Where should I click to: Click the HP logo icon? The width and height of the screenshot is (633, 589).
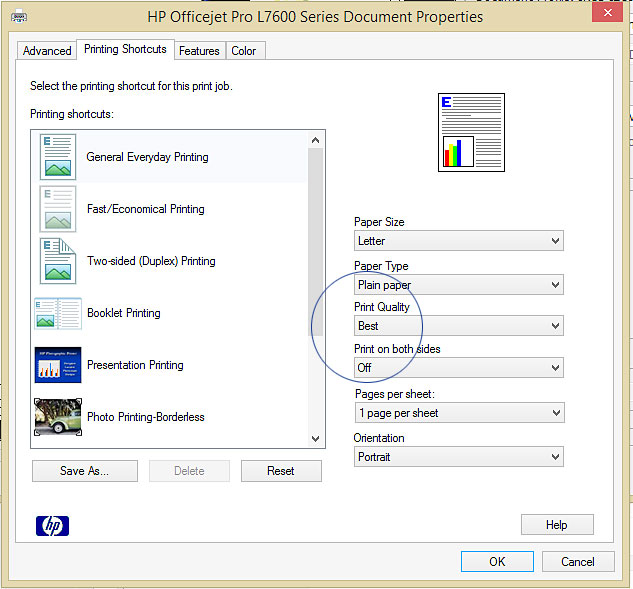(52, 526)
